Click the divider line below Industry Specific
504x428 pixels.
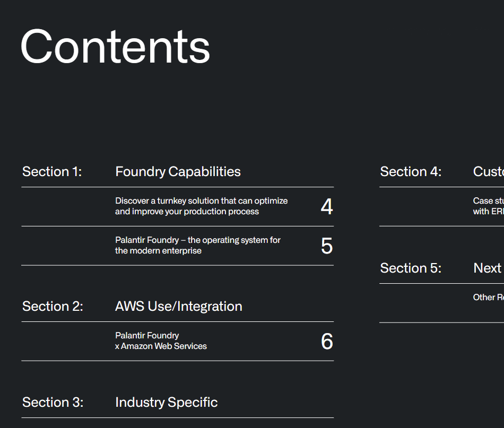pos(178,418)
